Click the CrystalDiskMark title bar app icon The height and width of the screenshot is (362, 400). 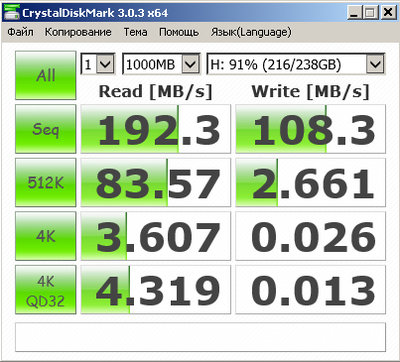(x=11, y=13)
